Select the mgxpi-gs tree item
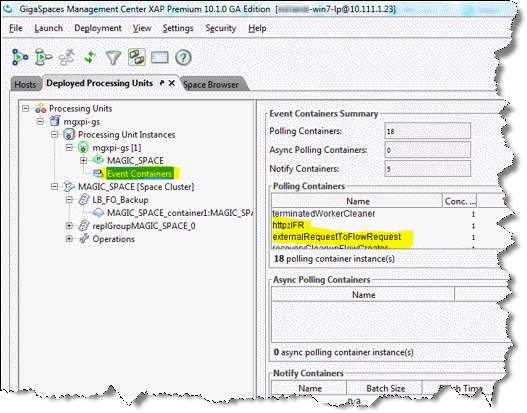Screen dimensions: 527x413 click(82, 122)
